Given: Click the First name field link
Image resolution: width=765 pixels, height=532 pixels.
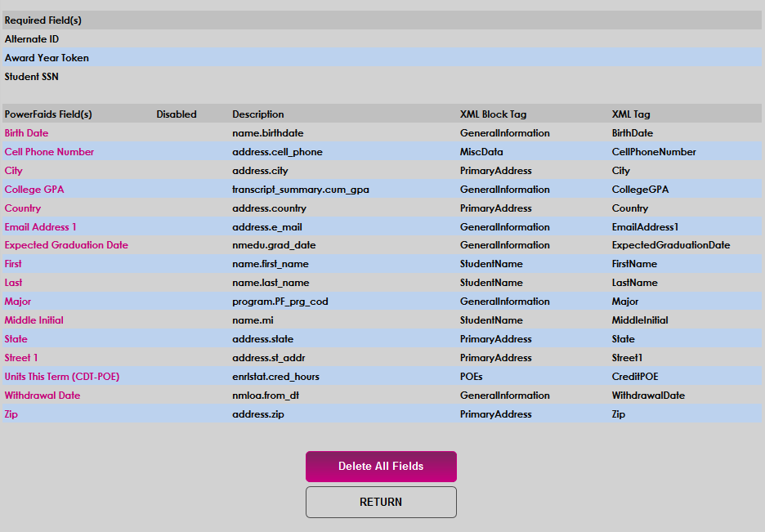Looking at the screenshot, I should 12,263.
